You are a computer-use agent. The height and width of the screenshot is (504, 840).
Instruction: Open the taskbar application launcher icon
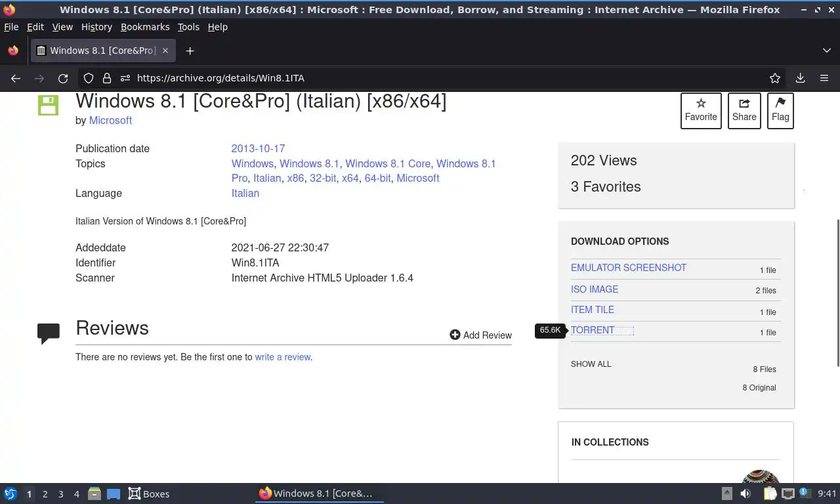pyautogui.click(x=10, y=493)
